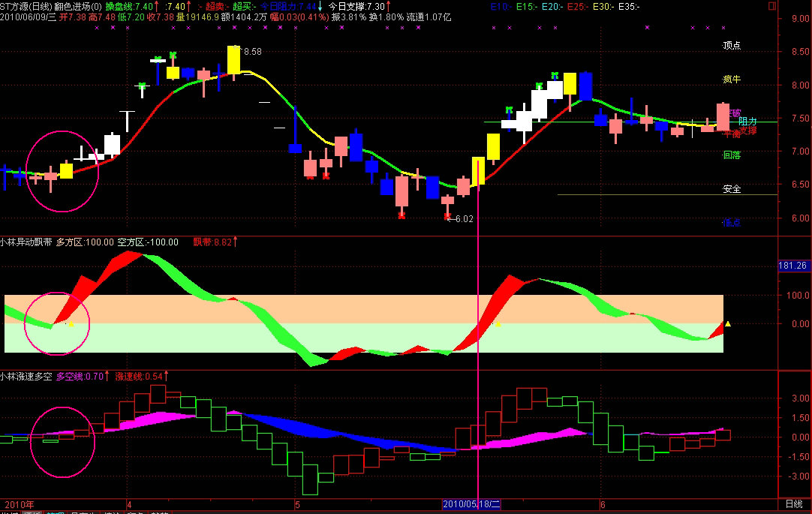
Task: Click the 顶点 level label
Action: tap(731, 46)
